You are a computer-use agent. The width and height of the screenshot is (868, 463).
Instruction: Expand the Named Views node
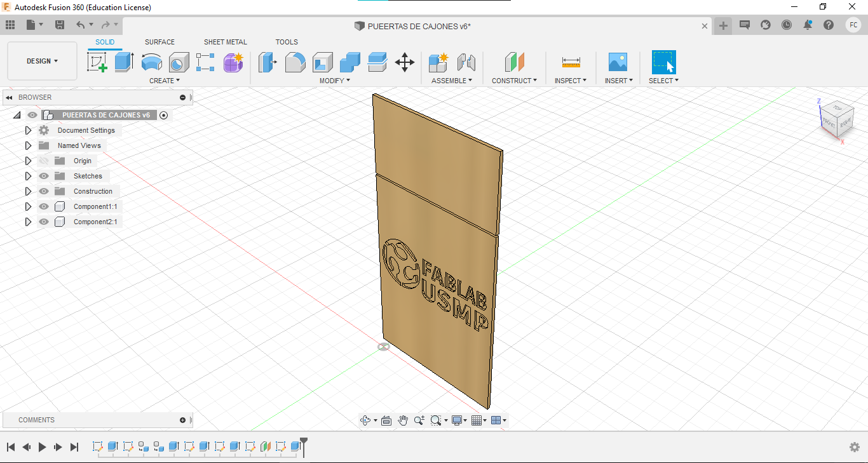click(28, 145)
